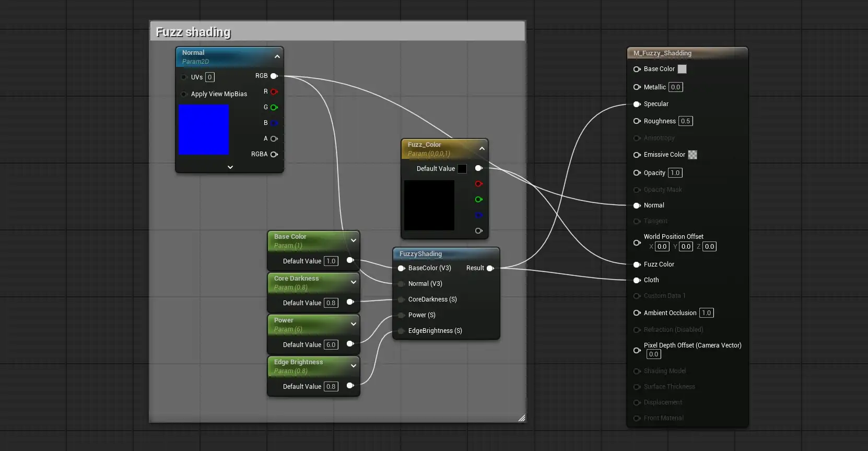
Task: Edit the Roughness 0.5 value field
Action: tap(686, 121)
